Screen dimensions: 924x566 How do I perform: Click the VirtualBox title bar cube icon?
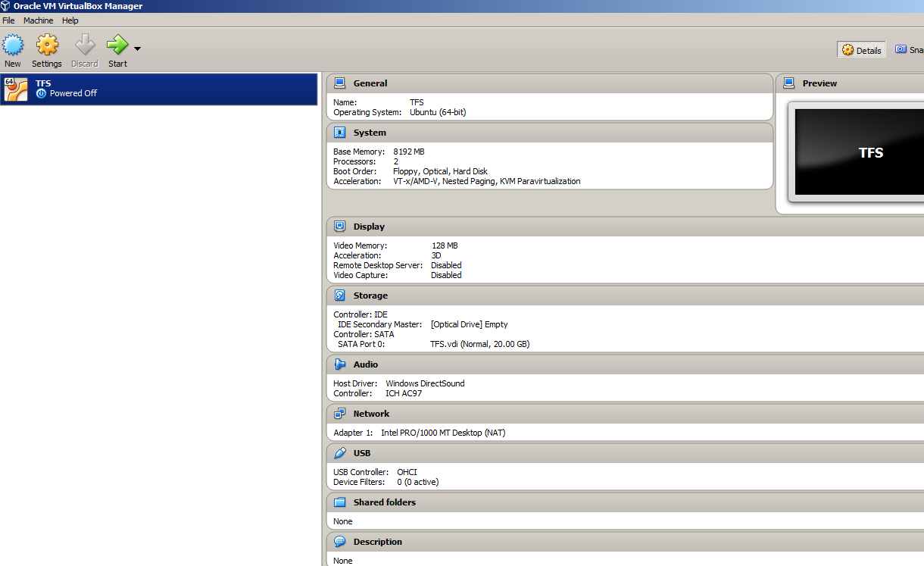click(x=6, y=6)
